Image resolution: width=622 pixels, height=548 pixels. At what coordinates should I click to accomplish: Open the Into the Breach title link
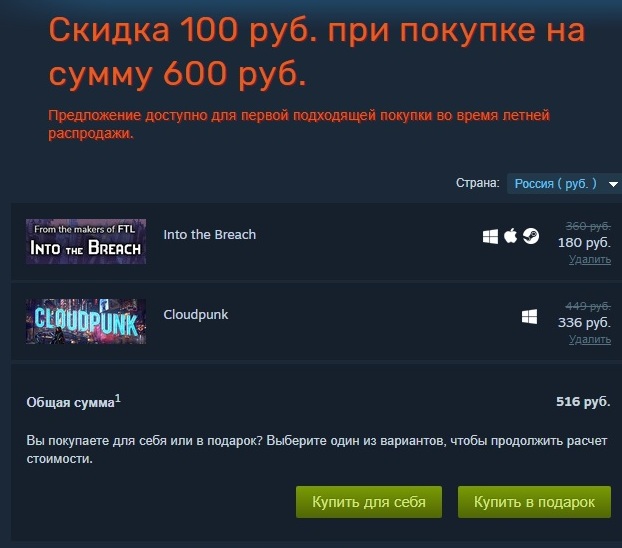(x=209, y=235)
